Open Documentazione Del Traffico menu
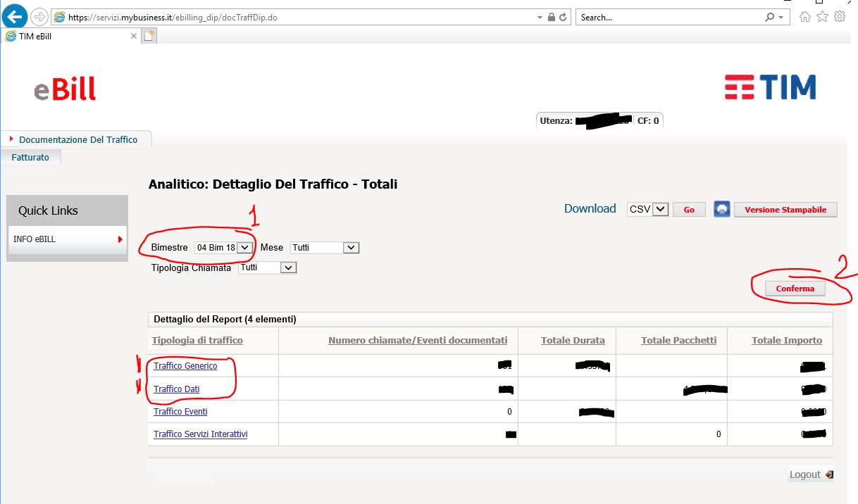Image resolution: width=858 pixels, height=504 pixels. pos(77,139)
